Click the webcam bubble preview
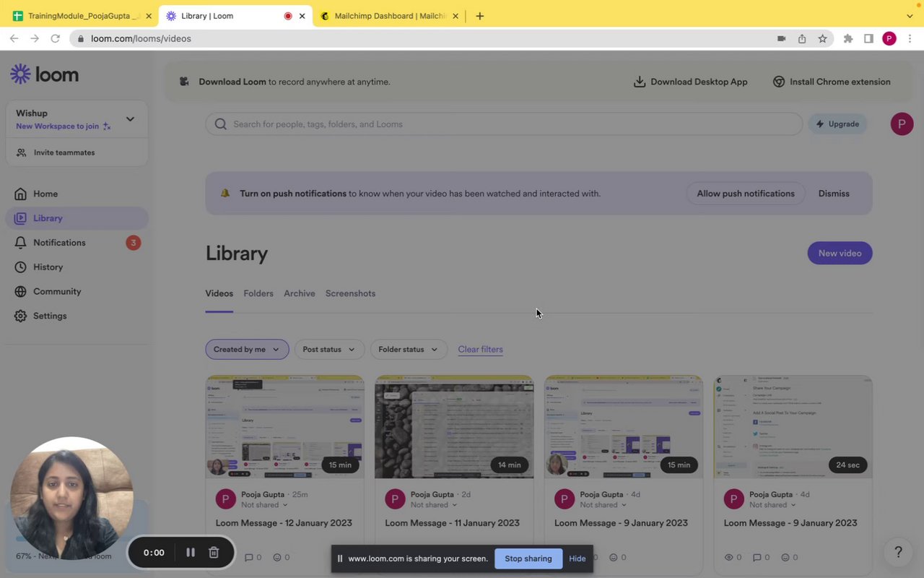 (x=72, y=499)
